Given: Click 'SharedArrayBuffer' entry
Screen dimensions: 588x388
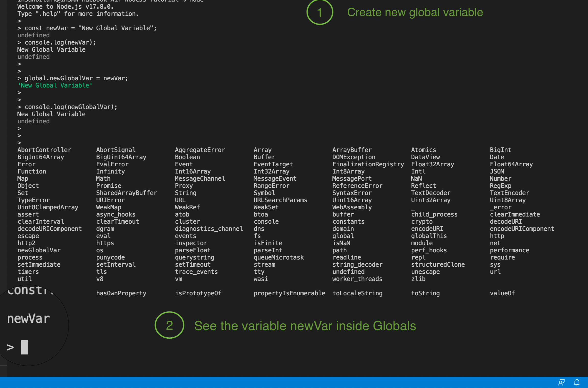Looking at the screenshot, I should pos(127,193).
